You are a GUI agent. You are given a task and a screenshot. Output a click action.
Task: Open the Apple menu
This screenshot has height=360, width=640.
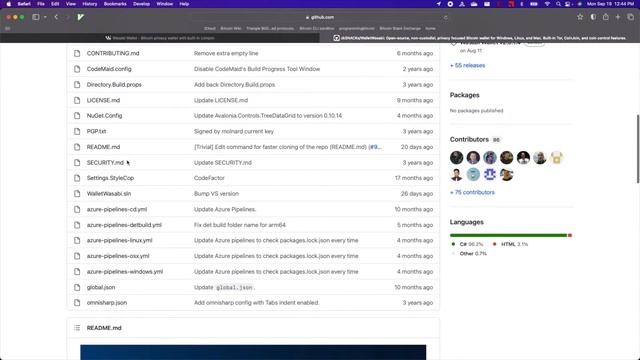pos(9,4)
